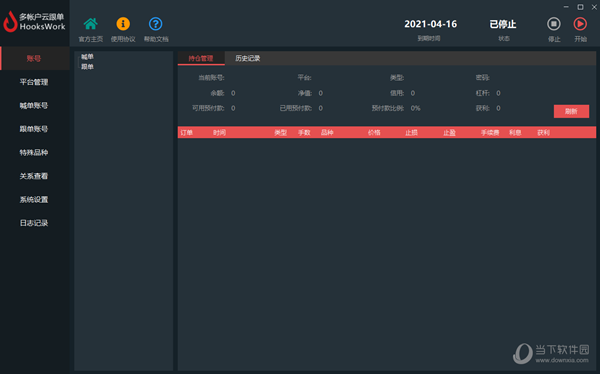
Task: Open 系统设置 in the sidebar
Action: click(x=34, y=199)
